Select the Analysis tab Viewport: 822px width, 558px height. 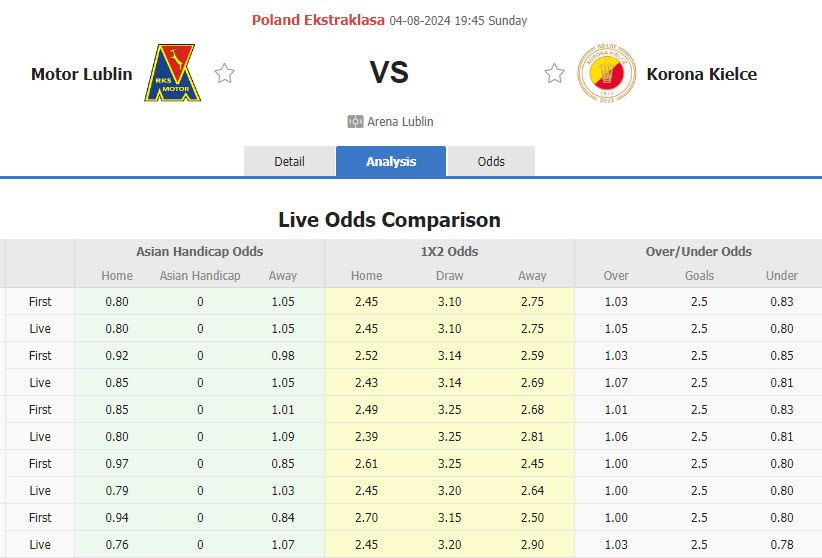point(391,161)
